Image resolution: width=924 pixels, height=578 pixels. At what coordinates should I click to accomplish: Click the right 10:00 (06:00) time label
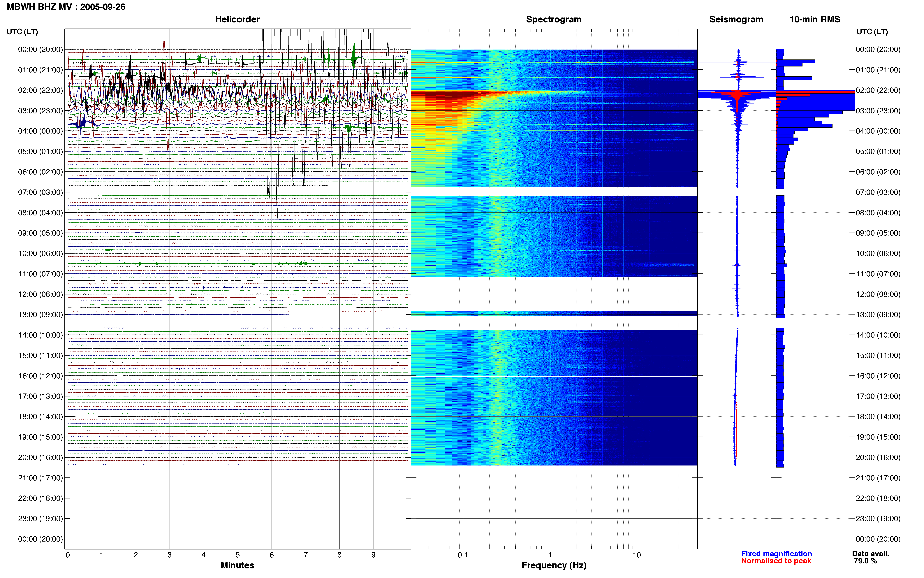click(878, 253)
